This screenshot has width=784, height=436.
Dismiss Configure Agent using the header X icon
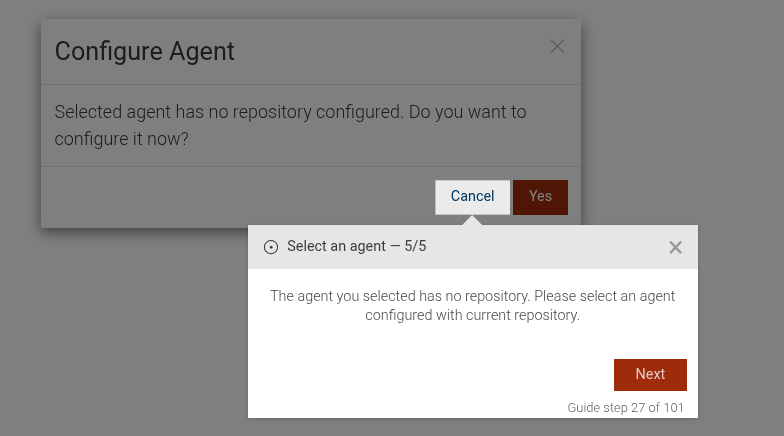point(557,46)
